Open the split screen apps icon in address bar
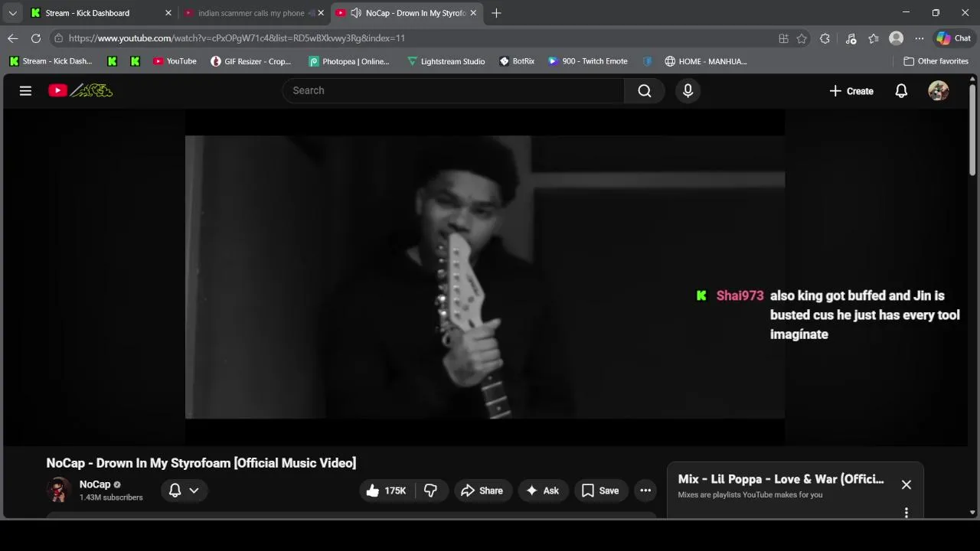Image resolution: width=980 pixels, height=551 pixels. [x=783, y=38]
